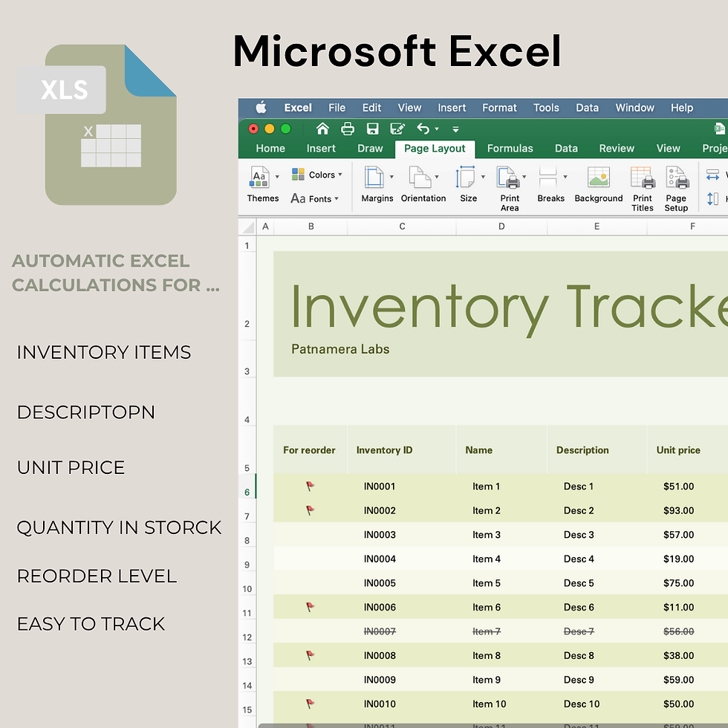Open Customize Quick Access Toolbar dropdown

click(x=456, y=129)
